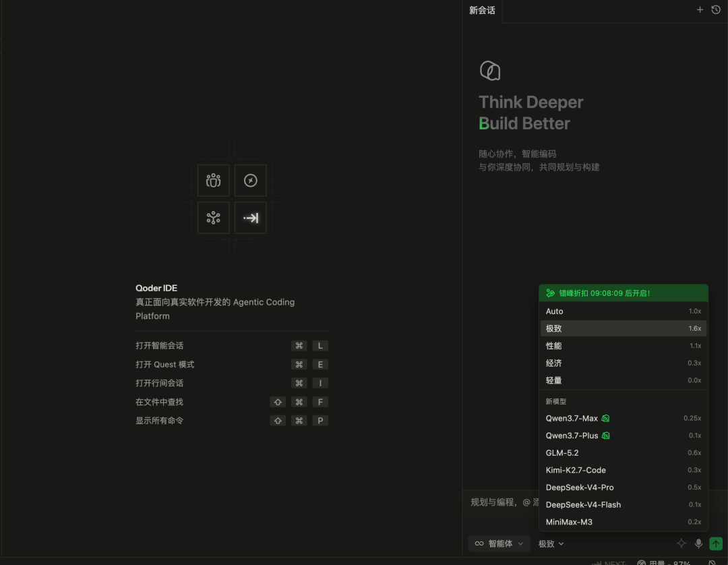Click the node-graph tile icon

213,217
